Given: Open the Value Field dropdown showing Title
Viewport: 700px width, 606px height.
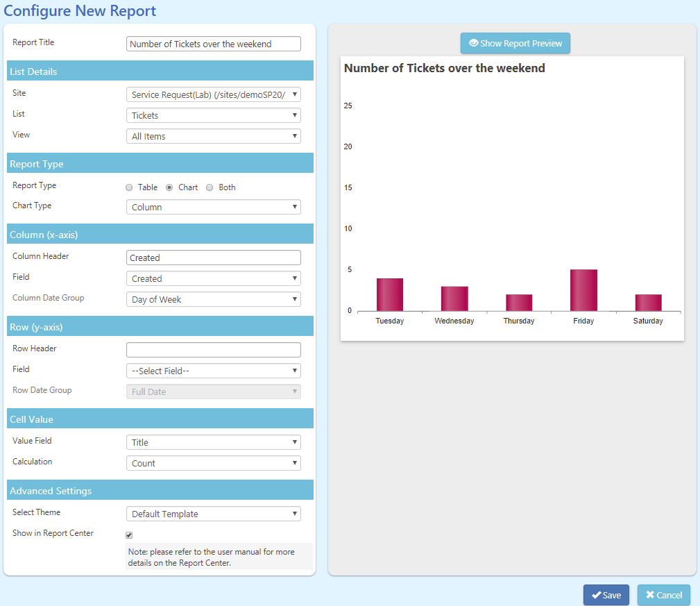Looking at the screenshot, I should point(213,442).
